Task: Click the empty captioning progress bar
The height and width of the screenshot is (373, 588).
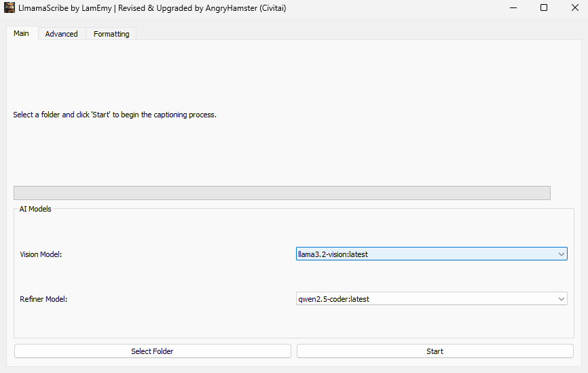Action: pyautogui.click(x=282, y=193)
